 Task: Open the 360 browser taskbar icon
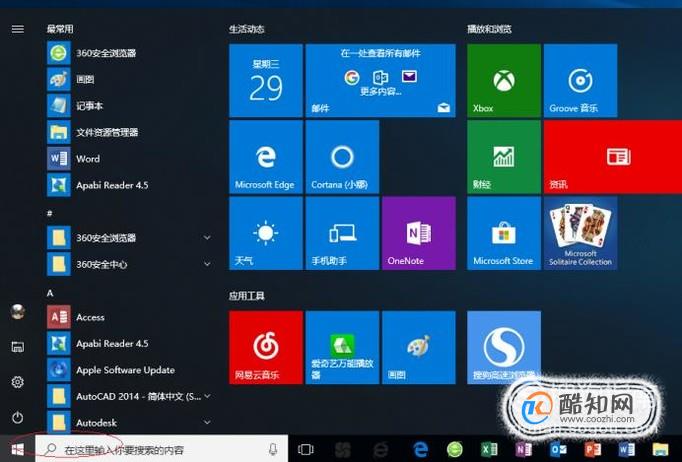tap(455, 449)
